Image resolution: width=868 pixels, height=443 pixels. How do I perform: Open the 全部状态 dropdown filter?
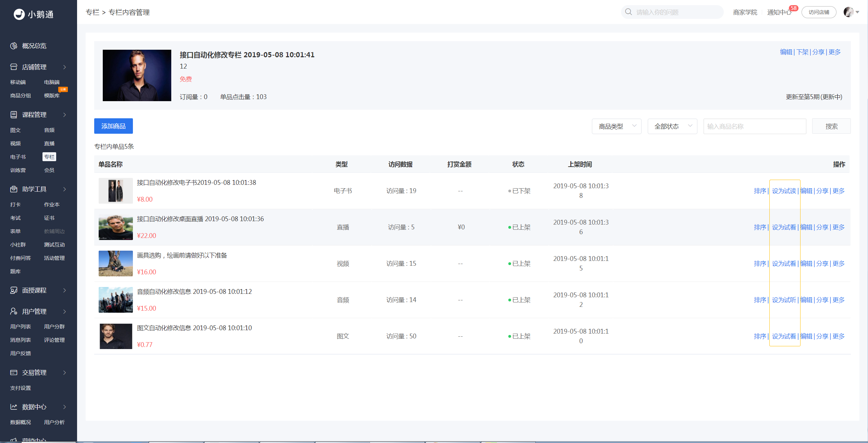pyautogui.click(x=672, y=126)
